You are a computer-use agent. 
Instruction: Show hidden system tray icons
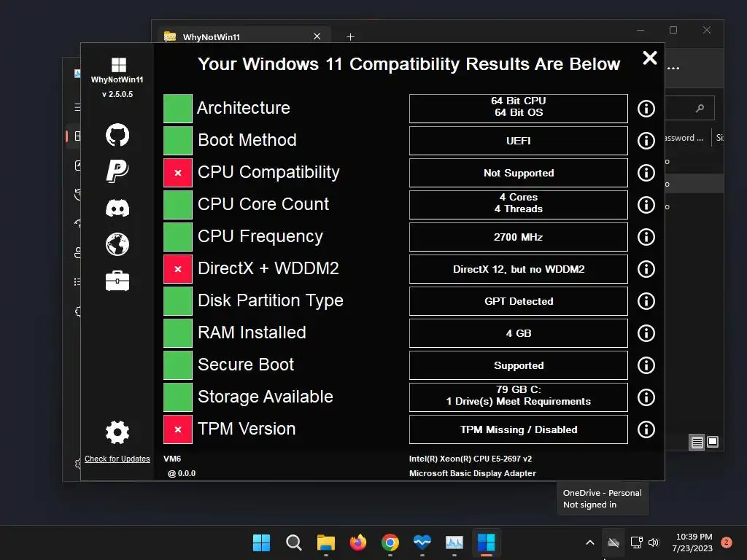point(589,542)
